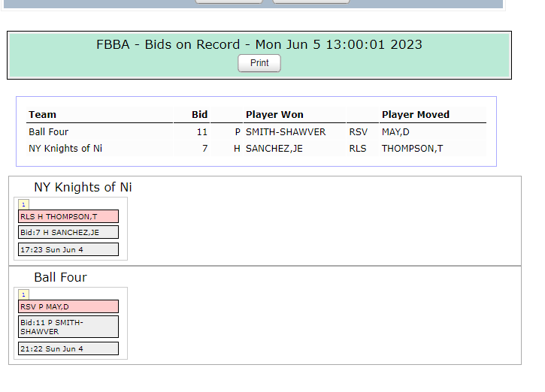Click THOMPSON,T in Player Moved column
Viewport: 545px width, 392px height.
point(412,149)
